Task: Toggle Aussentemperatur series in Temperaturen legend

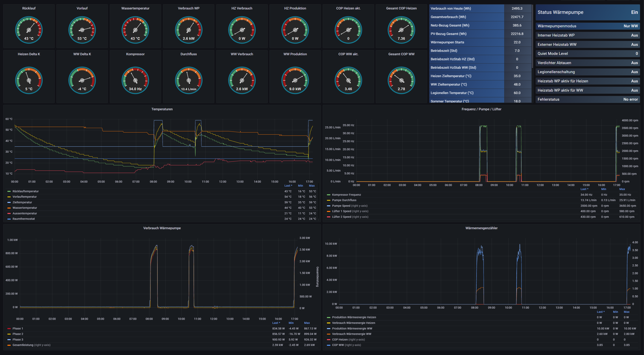Action: [x=24, y=213]
